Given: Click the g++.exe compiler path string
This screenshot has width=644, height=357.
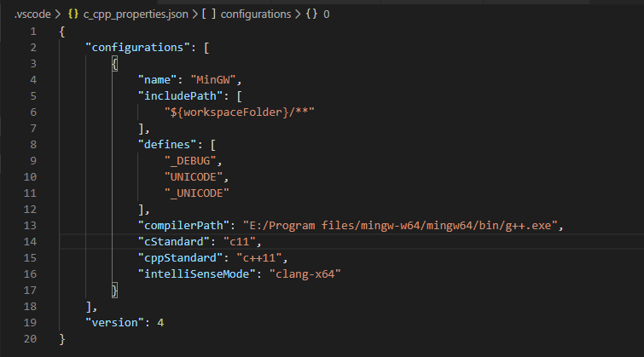Looking at the screenshot, I should 400,226.
